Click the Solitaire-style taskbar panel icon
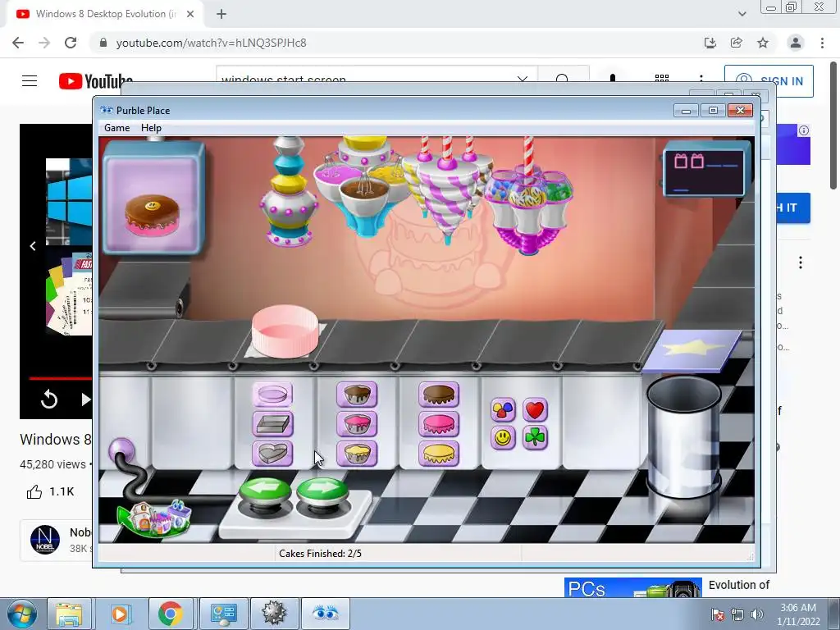Screen dimensions: 840x630 point(223,614)
